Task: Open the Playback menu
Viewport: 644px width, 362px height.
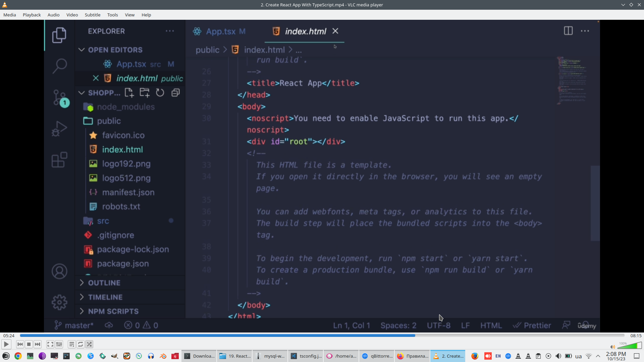Action: [32, 15]
